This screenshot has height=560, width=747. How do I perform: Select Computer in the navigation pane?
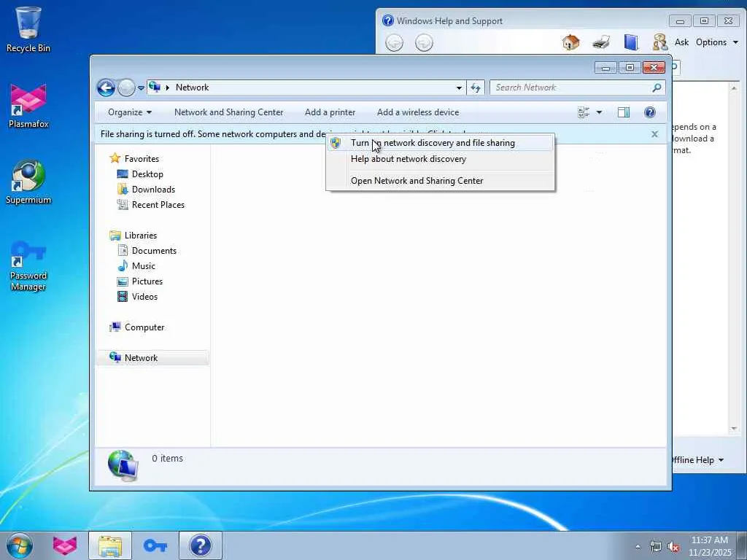(144, 327)
